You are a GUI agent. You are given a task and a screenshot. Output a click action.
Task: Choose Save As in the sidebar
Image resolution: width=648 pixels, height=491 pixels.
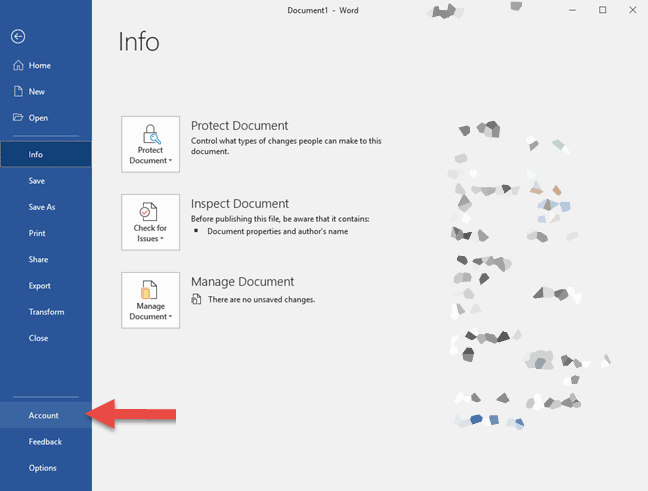pyautogui.click(x=46, y=207)
